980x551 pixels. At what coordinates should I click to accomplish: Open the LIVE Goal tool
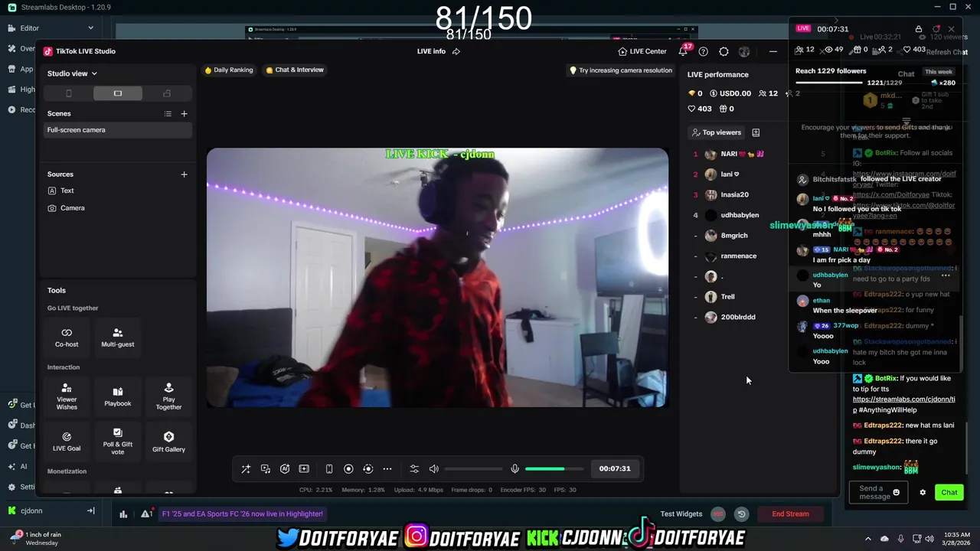67,442
